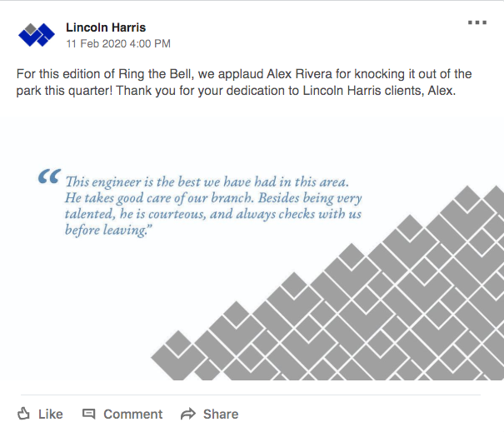The width and height of the screenshot is (504, 432).
Task: Open the three-dot post options menu
Action: pos(477,22)
